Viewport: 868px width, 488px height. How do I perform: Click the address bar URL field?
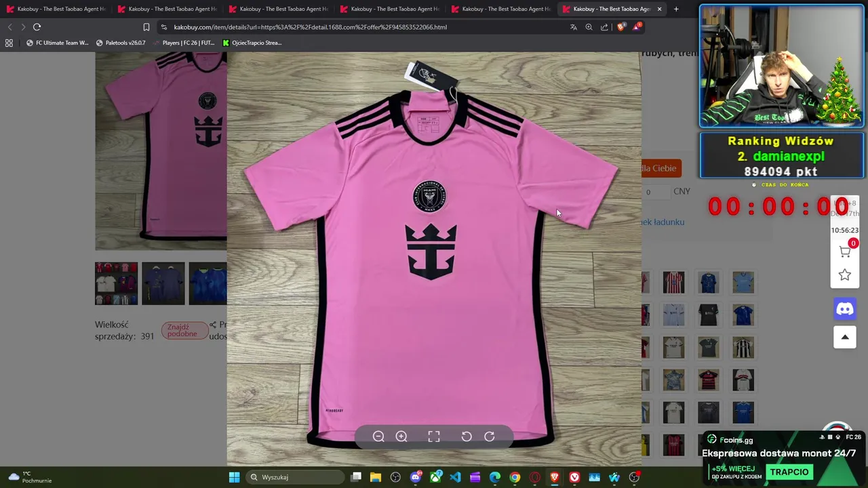366,27
